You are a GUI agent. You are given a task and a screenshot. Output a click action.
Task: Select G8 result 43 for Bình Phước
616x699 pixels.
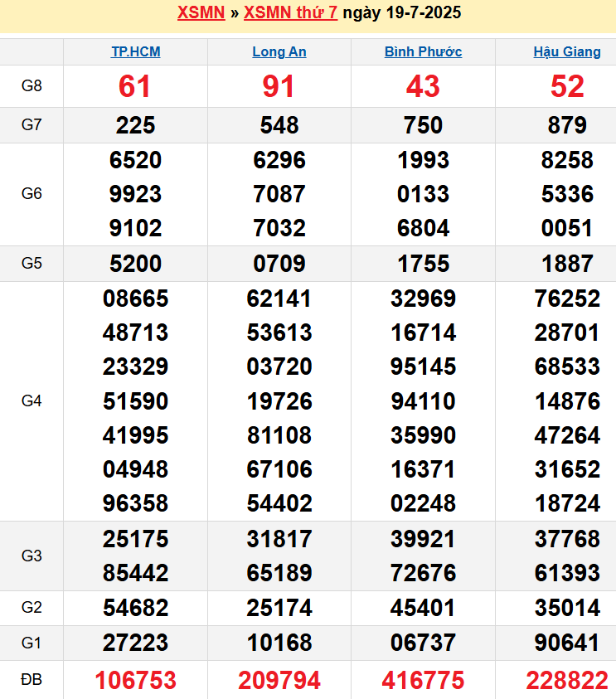pos(423,86)
